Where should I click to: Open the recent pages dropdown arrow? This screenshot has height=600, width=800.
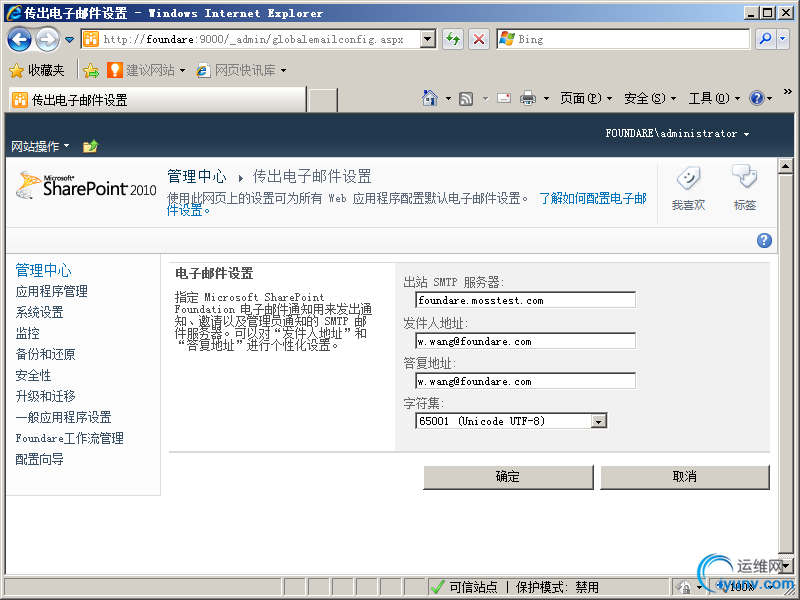(69, 39)
